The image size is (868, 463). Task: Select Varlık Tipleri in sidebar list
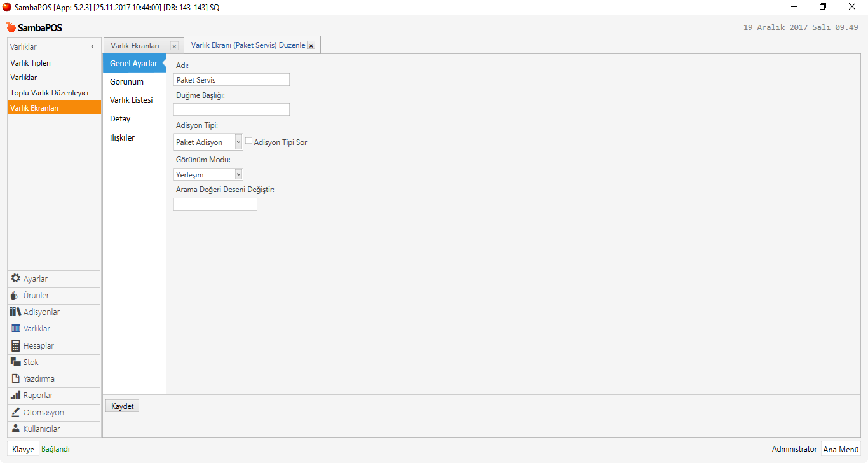coord(31,63)
